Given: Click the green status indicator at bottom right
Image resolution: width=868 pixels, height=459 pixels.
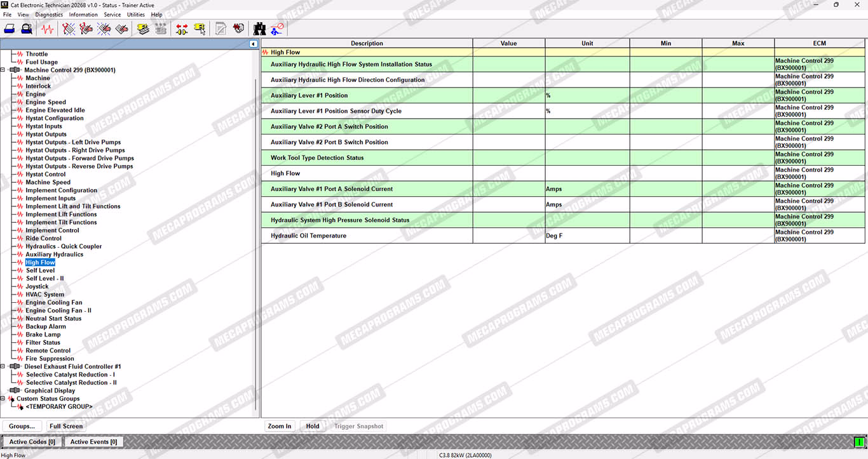Looking at the screenshot, I should click(860, 442).
